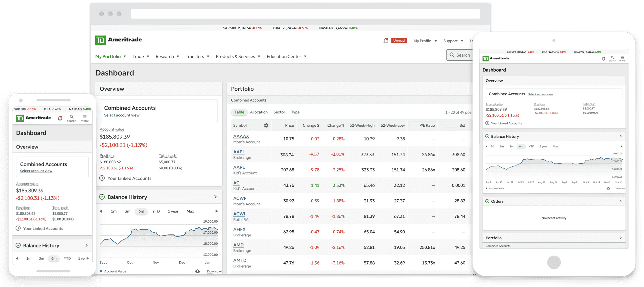
Task: Select 5d range on tablet chart
Action: point(492,146)
